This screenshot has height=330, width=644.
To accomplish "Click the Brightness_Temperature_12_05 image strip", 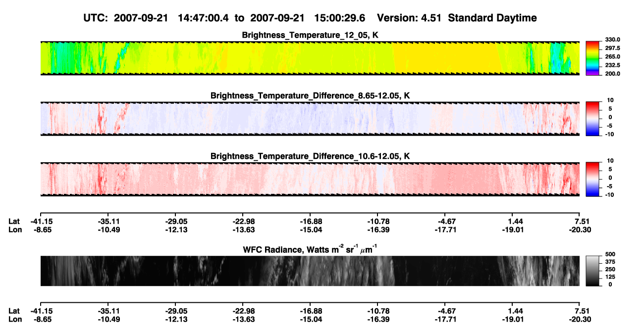I will coord(310,58).
